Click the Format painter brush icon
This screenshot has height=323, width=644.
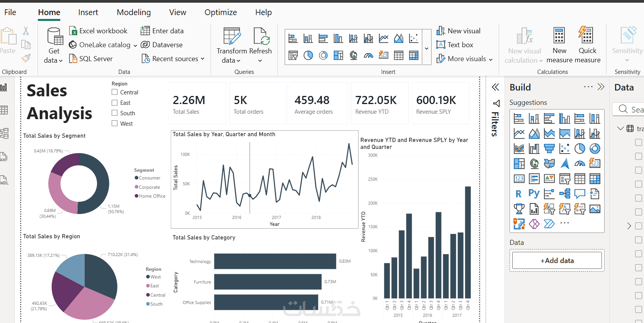coord(26,58)
